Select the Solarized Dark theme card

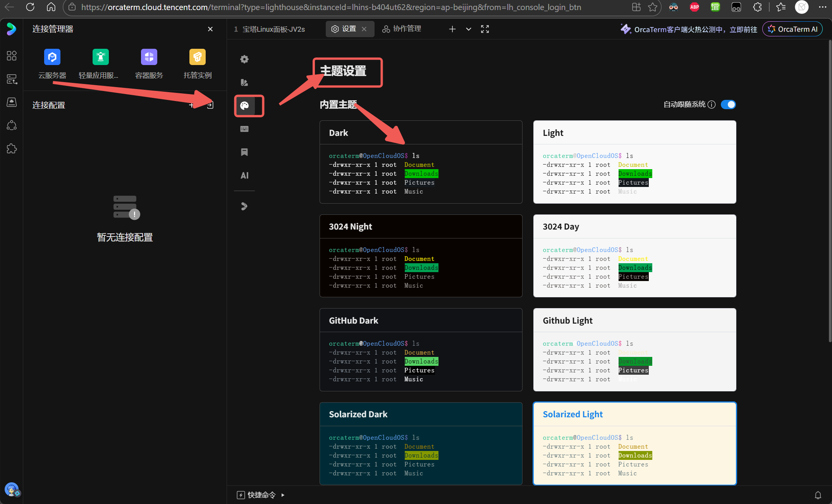(x=421, y=443)
